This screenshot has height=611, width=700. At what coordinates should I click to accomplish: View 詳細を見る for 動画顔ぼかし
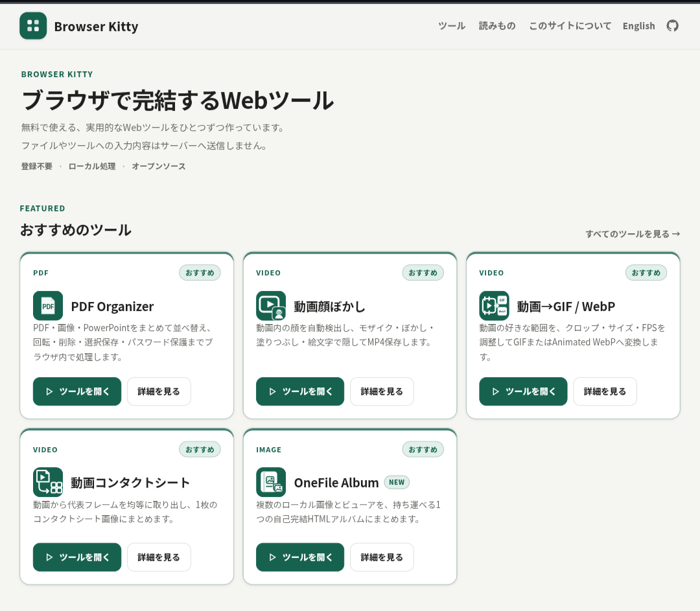click(382, 391)
